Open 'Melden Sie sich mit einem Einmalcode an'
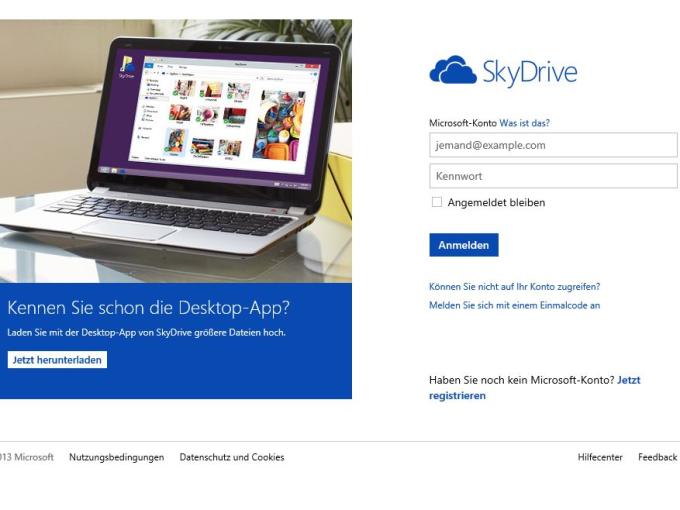 pyautogui.click(x=514, y=305)
